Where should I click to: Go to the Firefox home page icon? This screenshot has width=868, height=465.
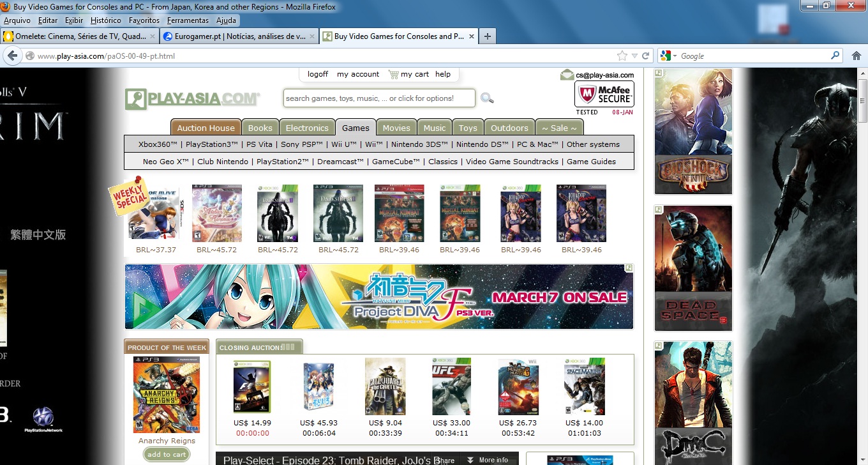point(857,56)
